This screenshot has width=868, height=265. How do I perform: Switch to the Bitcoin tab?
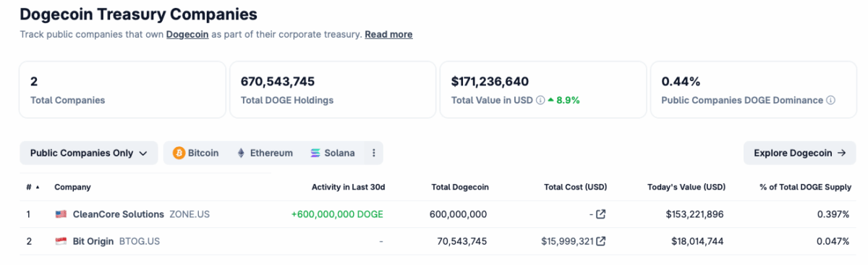click(196, 153)
